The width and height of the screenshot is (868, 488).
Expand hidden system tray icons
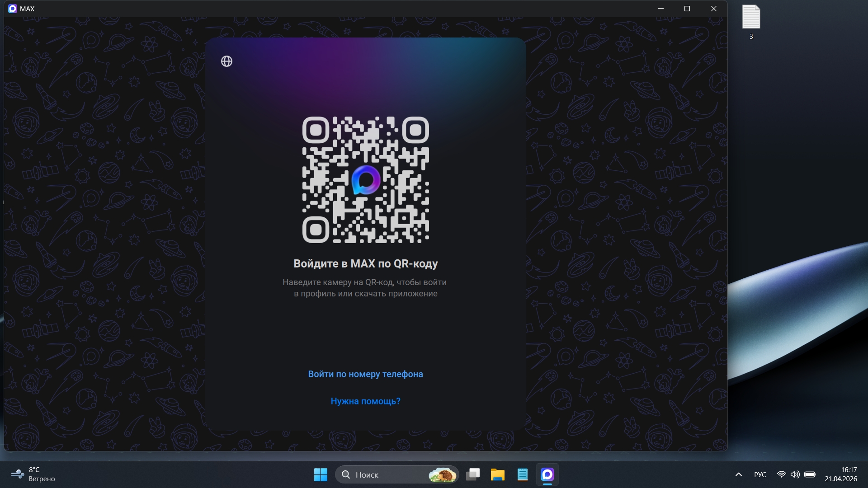(x=739, y=474)
